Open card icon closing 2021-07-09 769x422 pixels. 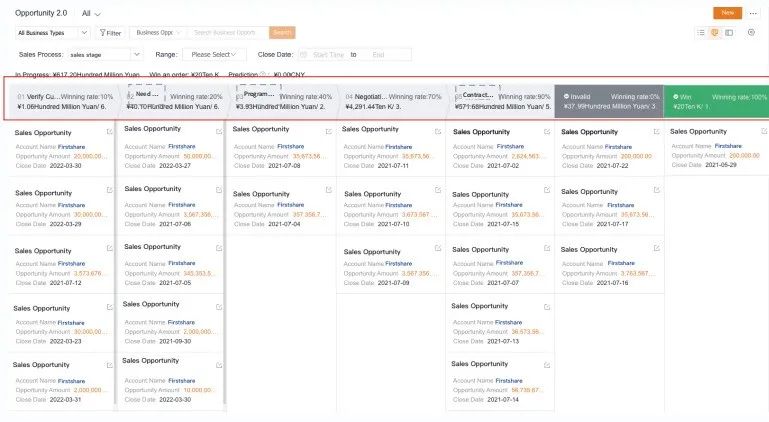tap(437, 248)
